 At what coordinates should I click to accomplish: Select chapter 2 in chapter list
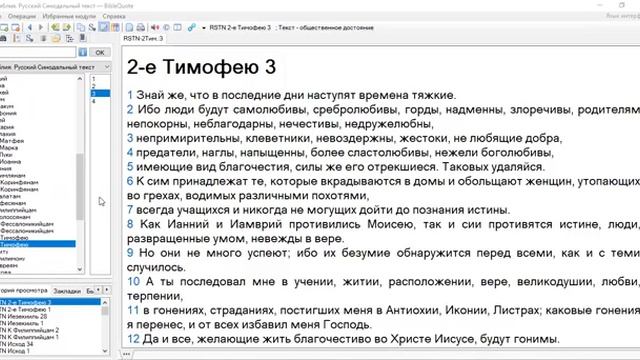pyautogui.click(x=100, y=86)
